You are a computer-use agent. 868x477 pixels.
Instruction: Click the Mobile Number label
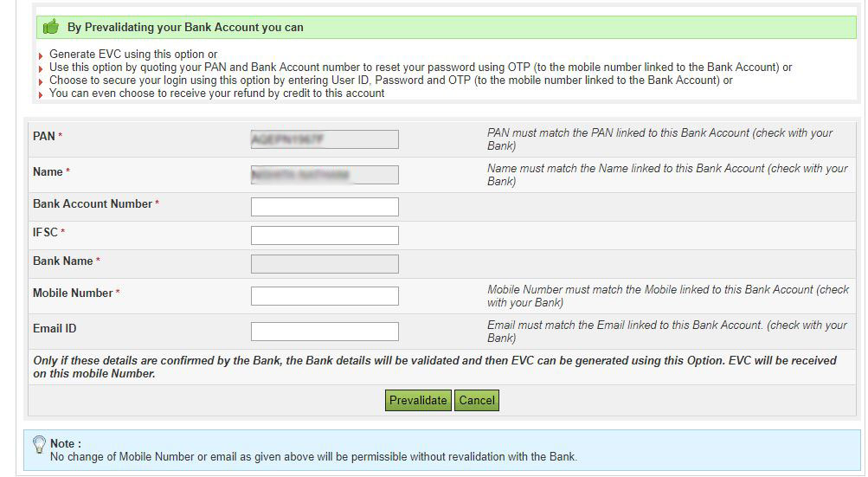(x=73, y=293)
